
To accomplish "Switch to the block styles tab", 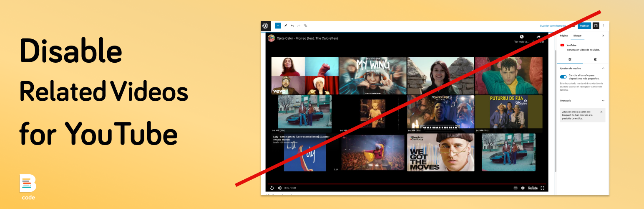I will tap(595, 60).
